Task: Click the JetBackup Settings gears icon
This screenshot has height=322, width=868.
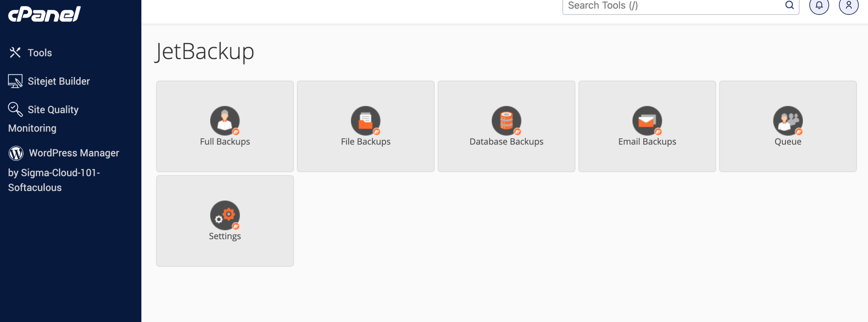Action: coord(225,215)
